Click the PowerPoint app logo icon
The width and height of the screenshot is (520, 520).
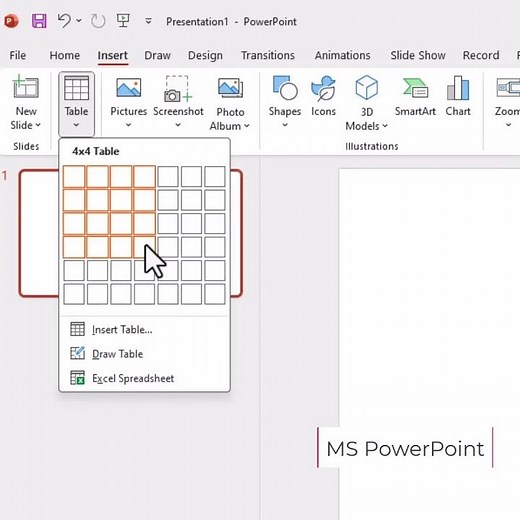pyautogui.click(x=11, y=21)
